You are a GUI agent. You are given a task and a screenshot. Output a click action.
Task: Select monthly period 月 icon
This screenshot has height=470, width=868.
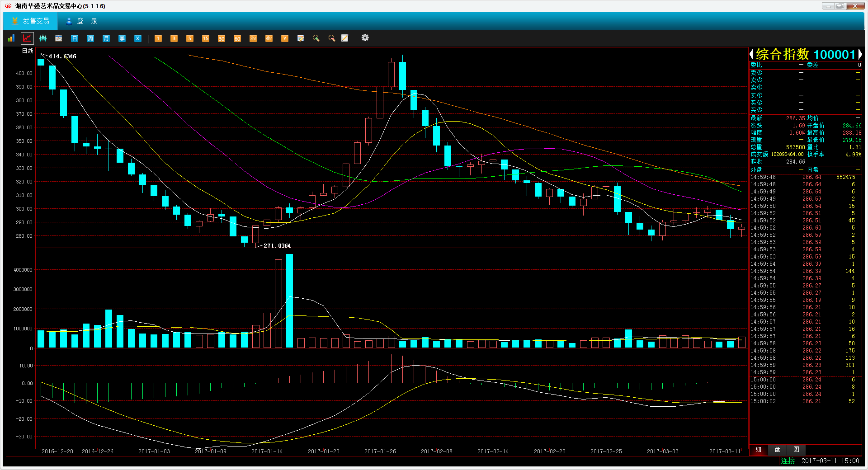106,38
